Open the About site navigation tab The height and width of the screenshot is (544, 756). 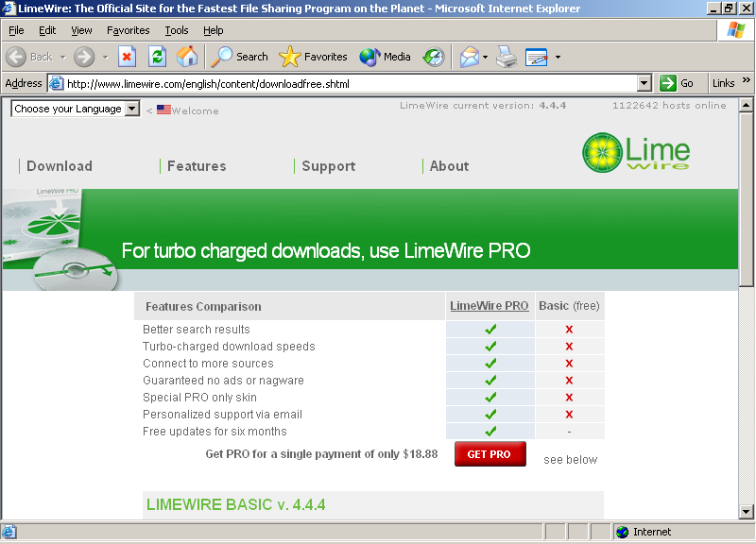click(449, 166)
